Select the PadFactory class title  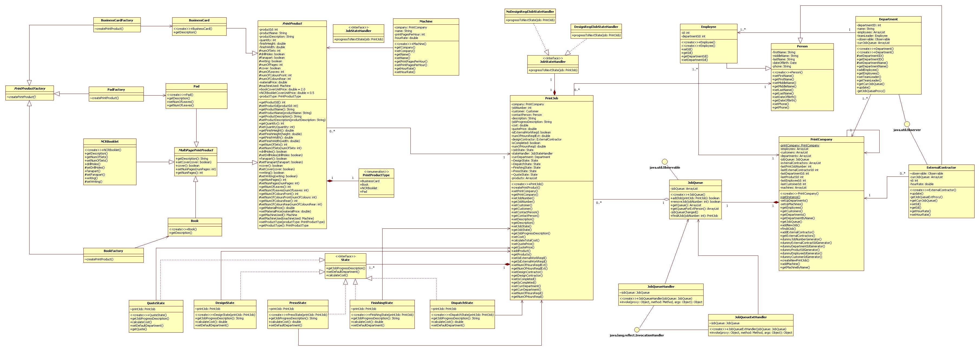[x=116, y=89]
